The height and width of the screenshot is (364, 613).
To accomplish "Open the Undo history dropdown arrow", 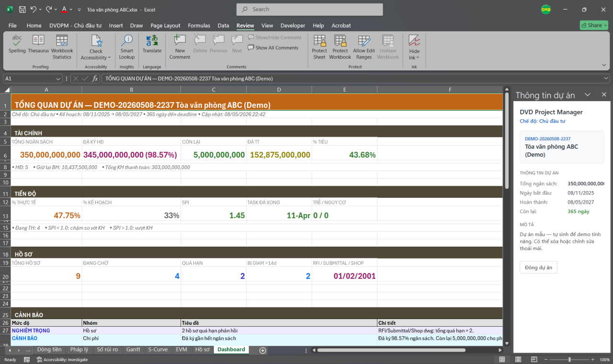I will 40,10.
